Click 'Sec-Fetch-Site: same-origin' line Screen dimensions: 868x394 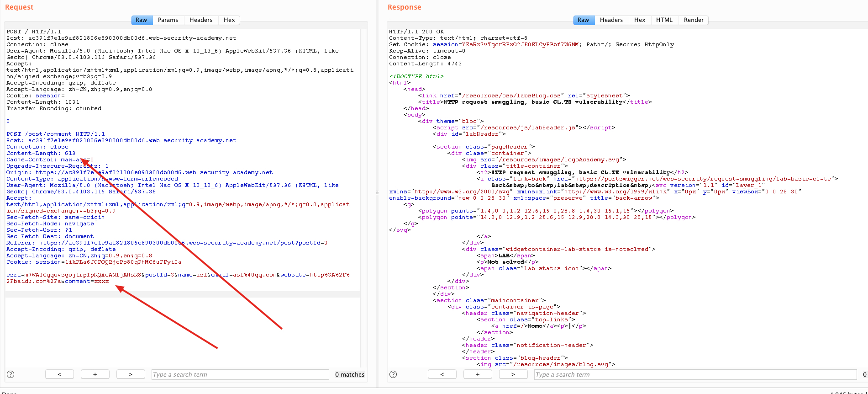coord(56,218)
